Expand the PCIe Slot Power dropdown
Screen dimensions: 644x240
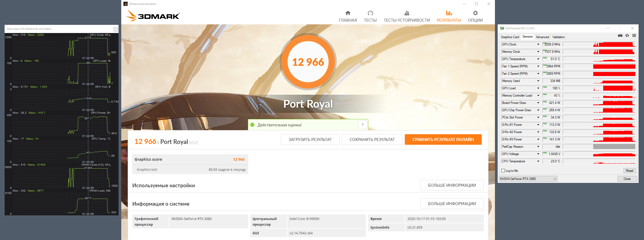[x=538, y=117]
